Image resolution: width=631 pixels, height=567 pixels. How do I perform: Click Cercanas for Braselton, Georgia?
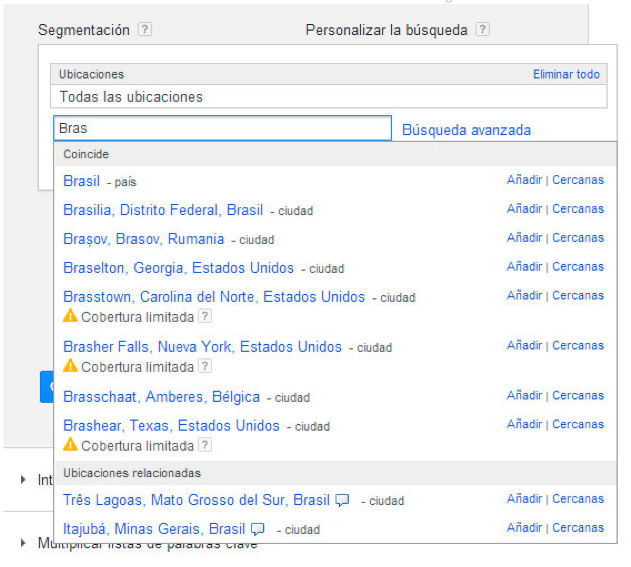578,267
